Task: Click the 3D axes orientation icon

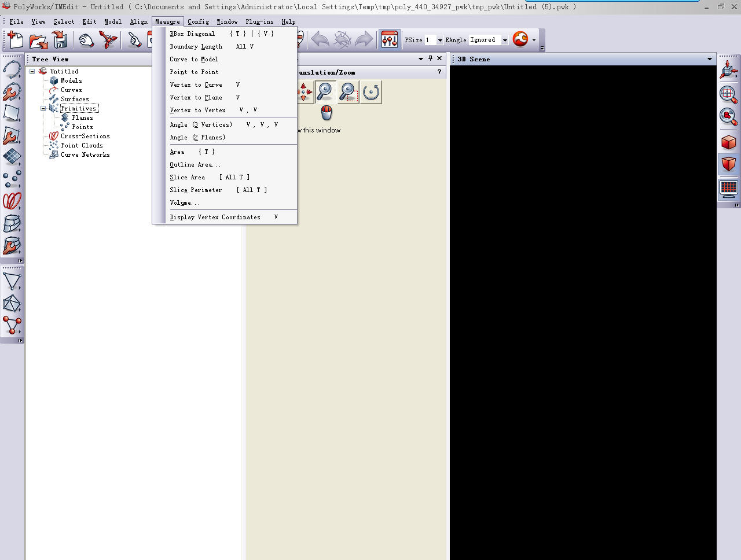Action: [x=728, y=71]
